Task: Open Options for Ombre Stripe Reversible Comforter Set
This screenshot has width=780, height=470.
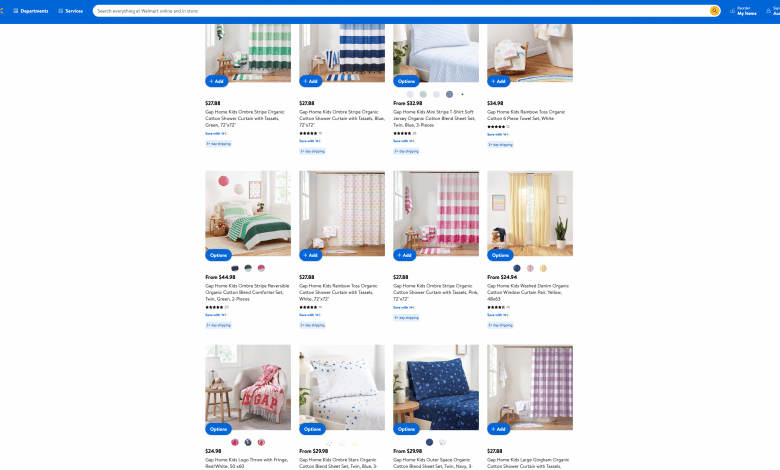Action: 218,255
